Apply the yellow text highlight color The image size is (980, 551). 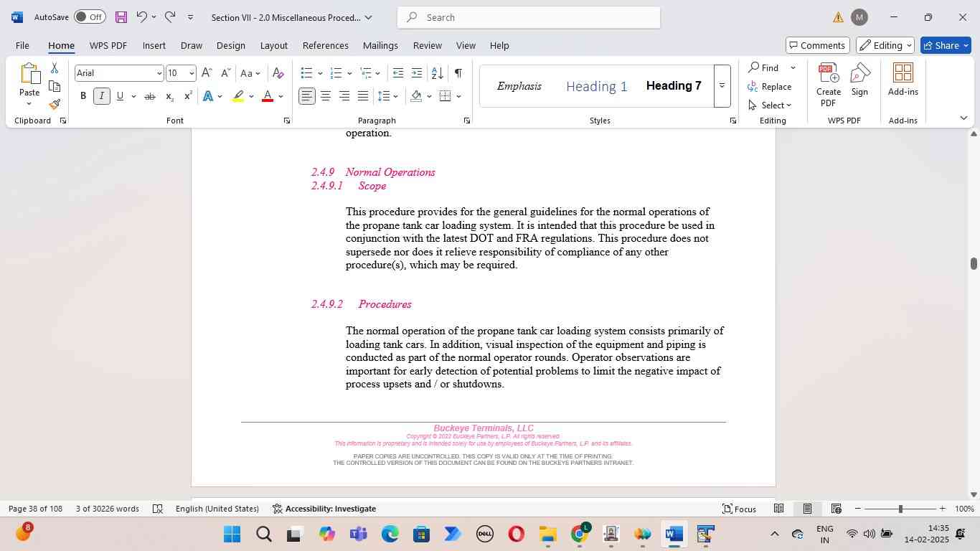[x=239, y=96]
